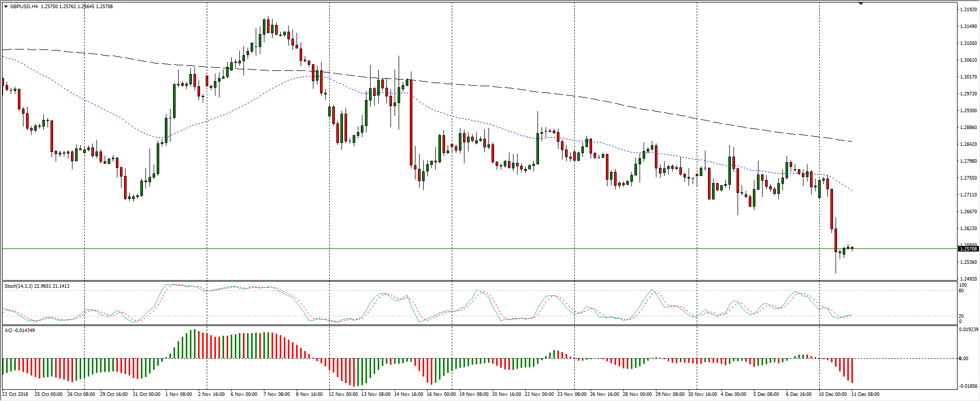This screenshot has width=980, height=401.
Task: Click the 1.31920 price axis label
Action: click(x=968, y=10)
